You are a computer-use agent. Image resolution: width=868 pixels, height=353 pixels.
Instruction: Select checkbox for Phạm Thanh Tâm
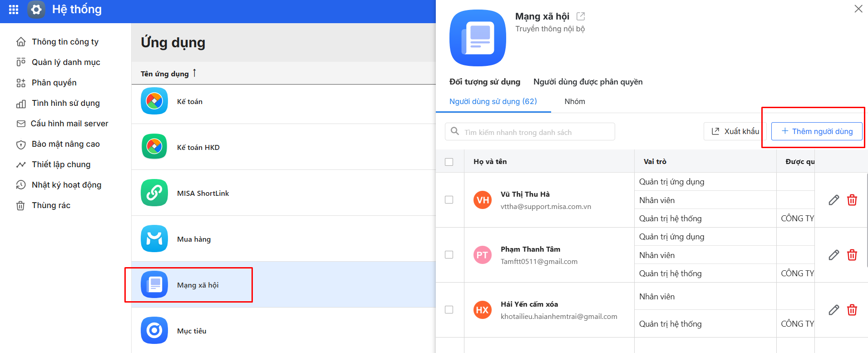tap(449, 255)
